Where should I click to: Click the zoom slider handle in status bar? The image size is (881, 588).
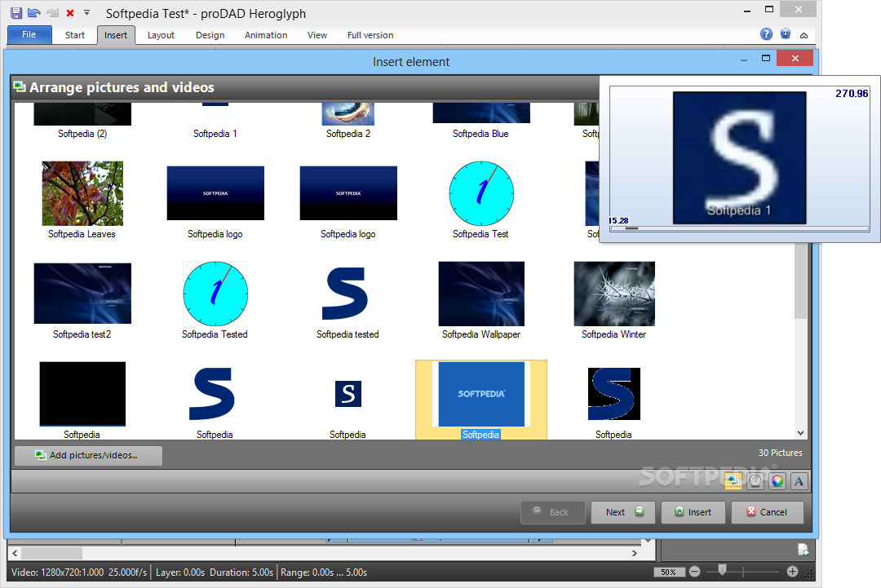click(x=723, y=571)
